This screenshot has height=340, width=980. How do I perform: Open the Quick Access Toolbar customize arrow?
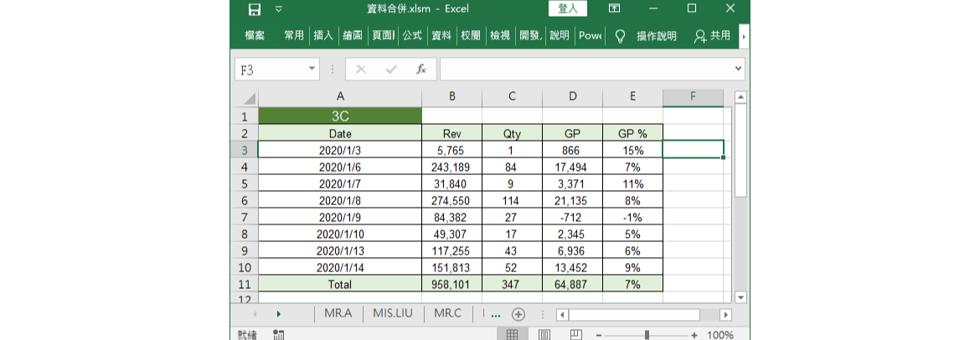pyautogui.click(x=279, y=8)
